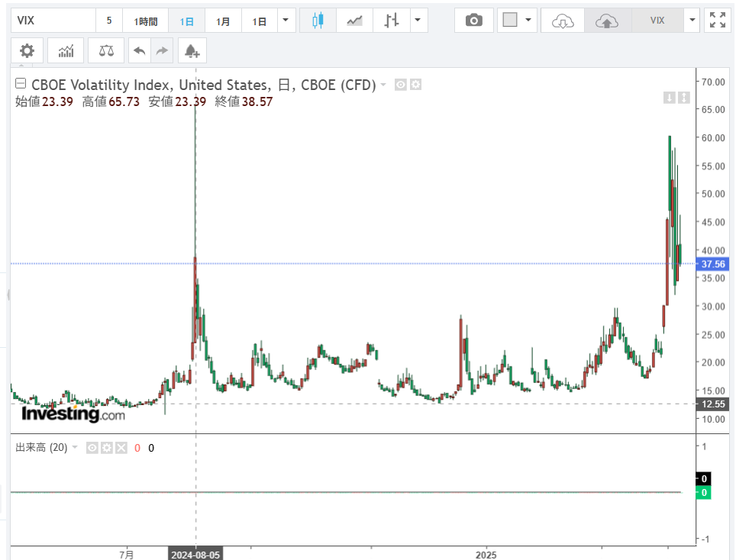Image resolution: width=736 pixels, height=560 pixels.
Task: Open the CBOE Volatility Index title dropdown
Action: tap(383, 85)
